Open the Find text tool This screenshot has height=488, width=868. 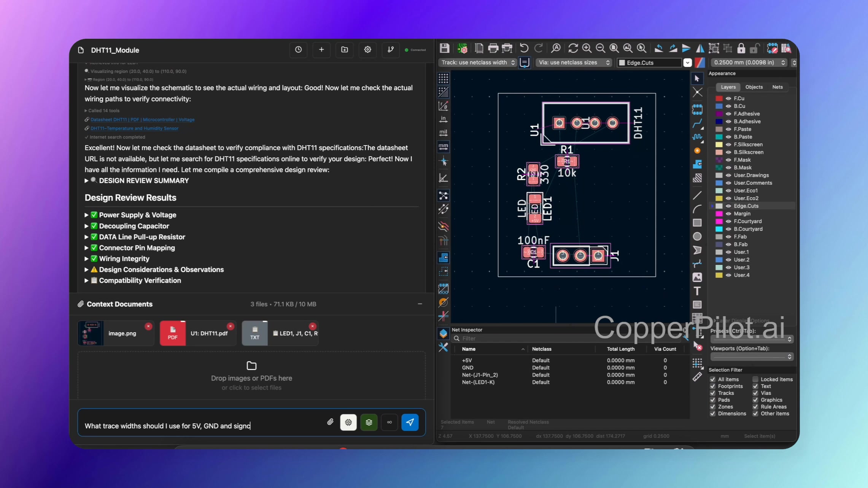click(556, 48)
